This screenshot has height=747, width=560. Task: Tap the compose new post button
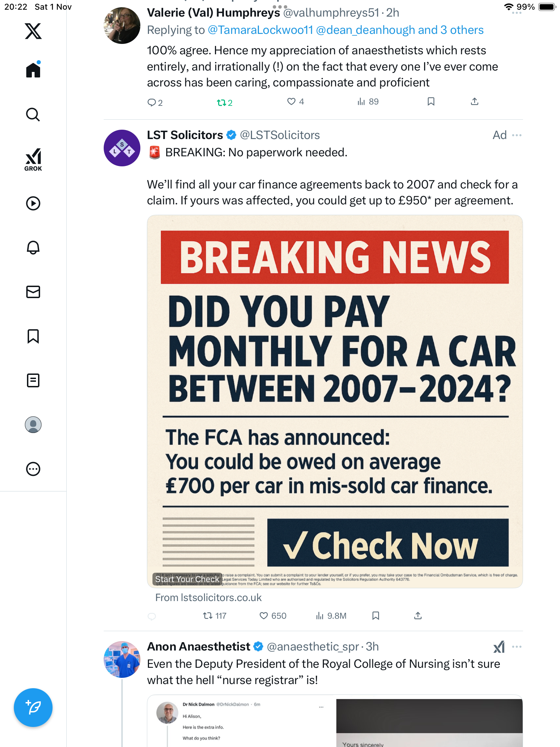[x=33, y=708]
